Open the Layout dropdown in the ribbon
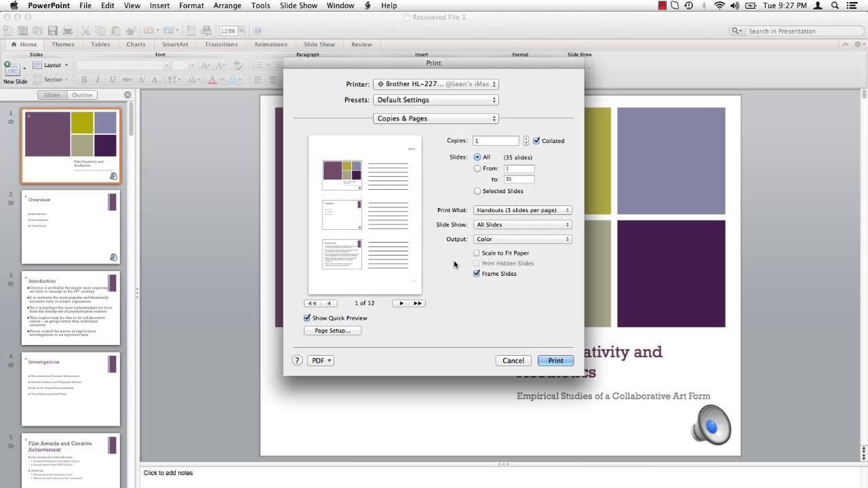 [51, 65]
